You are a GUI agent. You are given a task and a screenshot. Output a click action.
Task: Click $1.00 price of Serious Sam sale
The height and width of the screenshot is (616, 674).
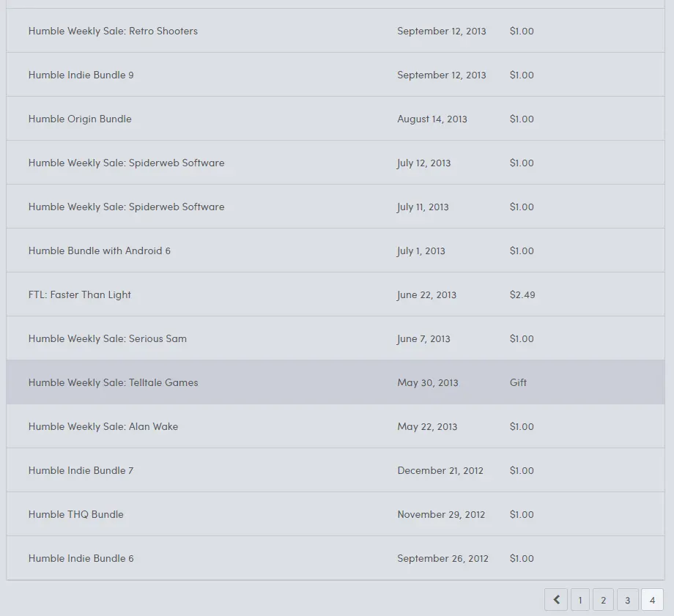tap(522, 338)
